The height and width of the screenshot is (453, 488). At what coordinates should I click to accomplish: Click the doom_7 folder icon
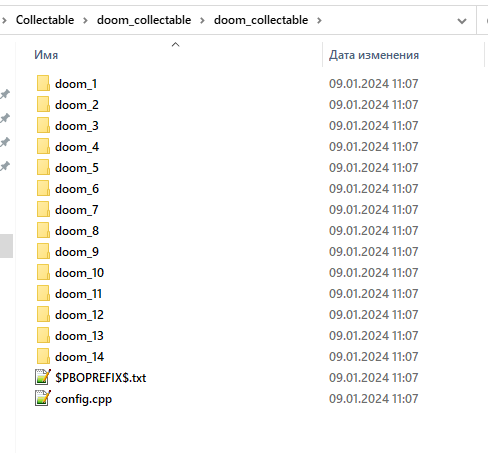click(x=43, y=209)
